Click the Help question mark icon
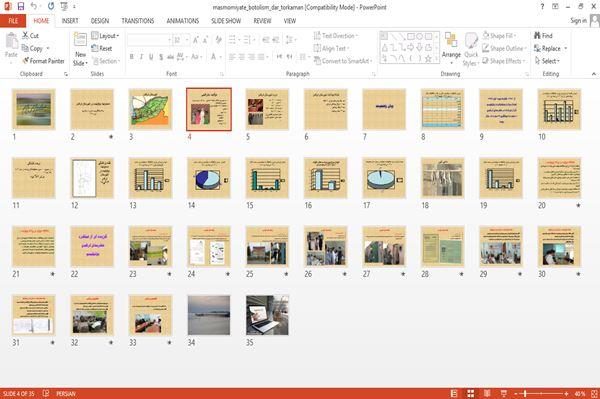 tap(542, 7)
